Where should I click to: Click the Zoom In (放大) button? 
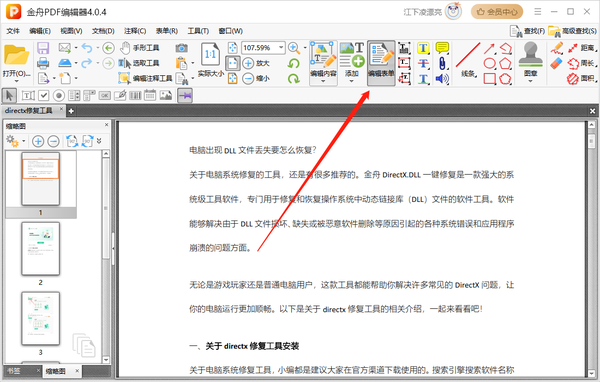256,63
